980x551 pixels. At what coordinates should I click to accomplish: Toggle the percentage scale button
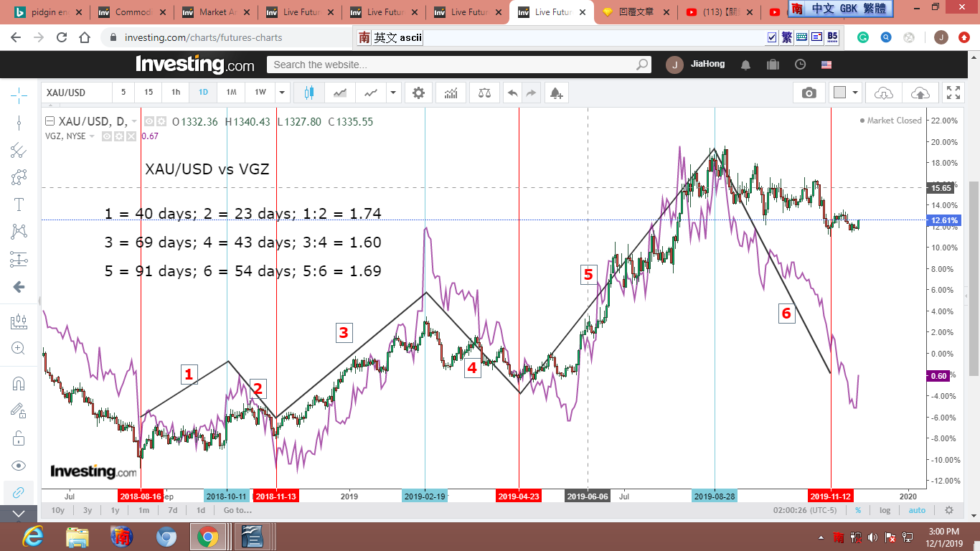click(857, 510)
